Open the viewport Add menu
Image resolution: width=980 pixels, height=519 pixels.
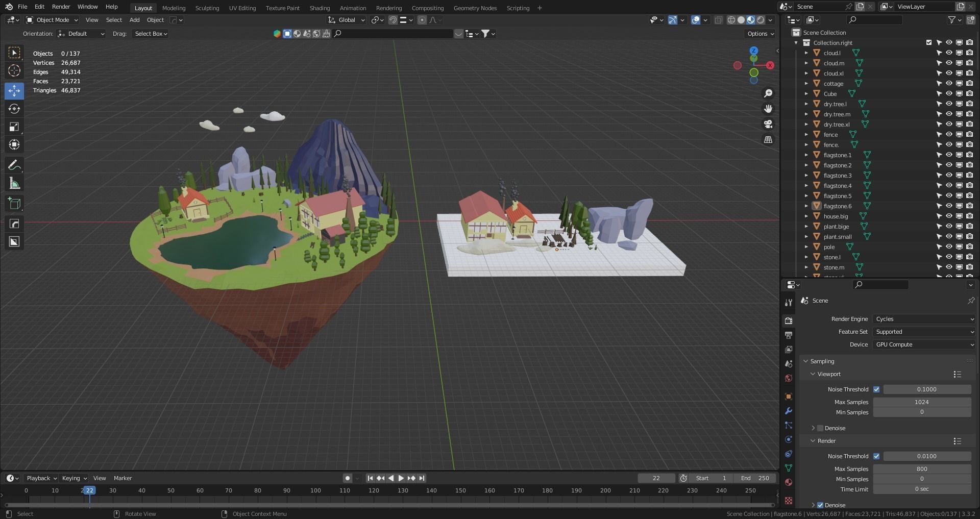pos(134,20)
